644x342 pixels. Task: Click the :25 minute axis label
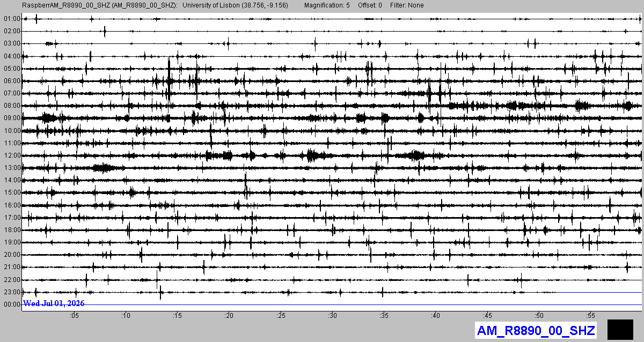[x=281, y=315]
